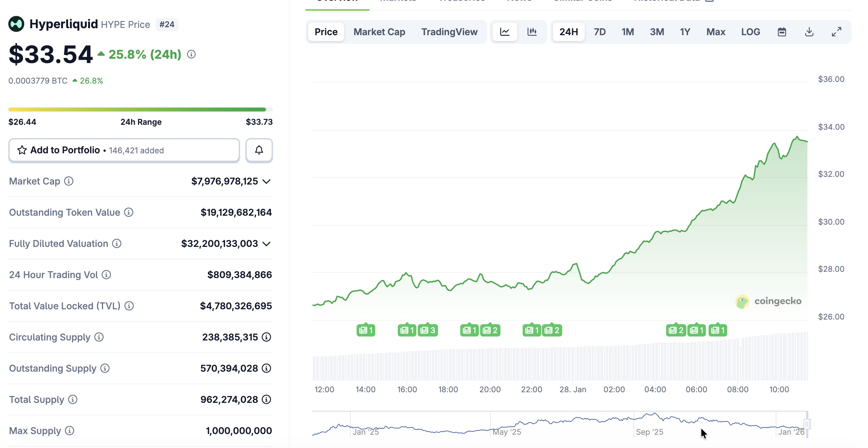Switch to candlestick chart view icon

[532, 32]
